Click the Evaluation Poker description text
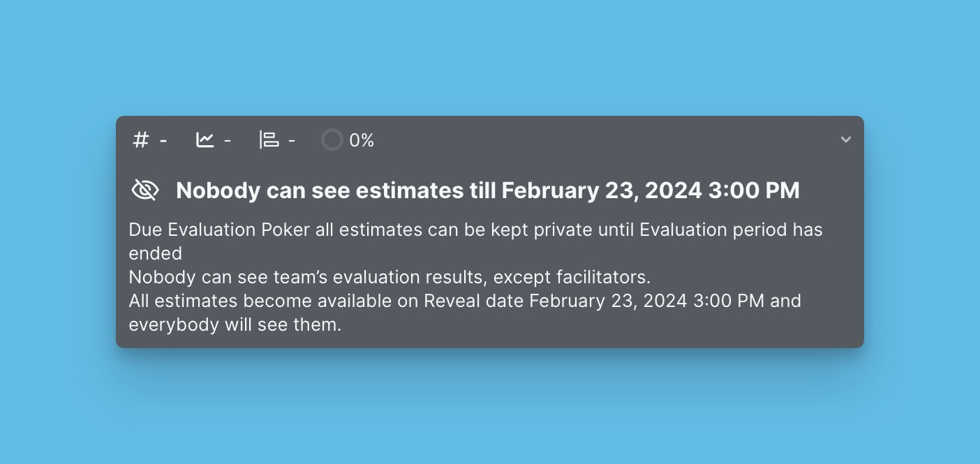The width and height of the screenshot is (980, 464). coord(475,241)
